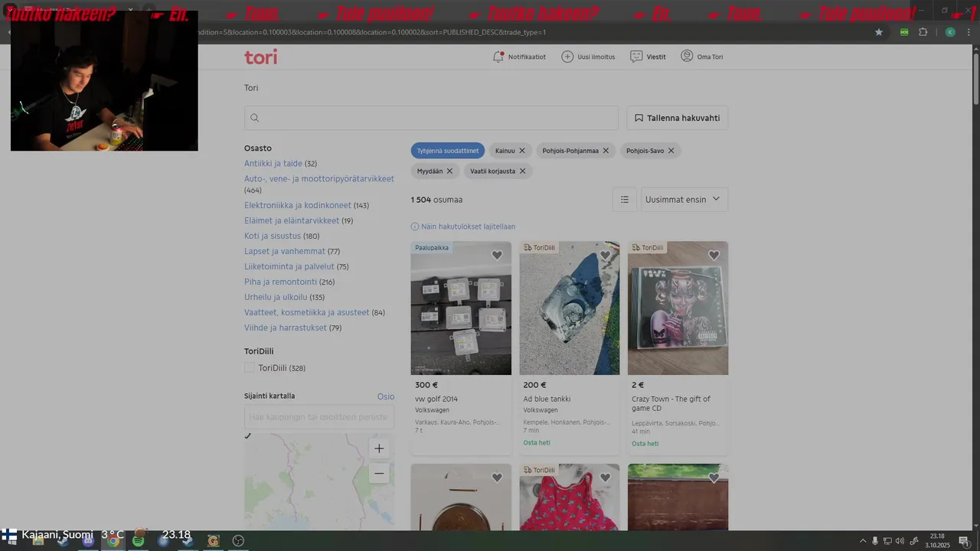Image resolution: width=980 pixels, height=551 pixels.
Task: Open Chrome three-dot menu
Action: [969, 32]
